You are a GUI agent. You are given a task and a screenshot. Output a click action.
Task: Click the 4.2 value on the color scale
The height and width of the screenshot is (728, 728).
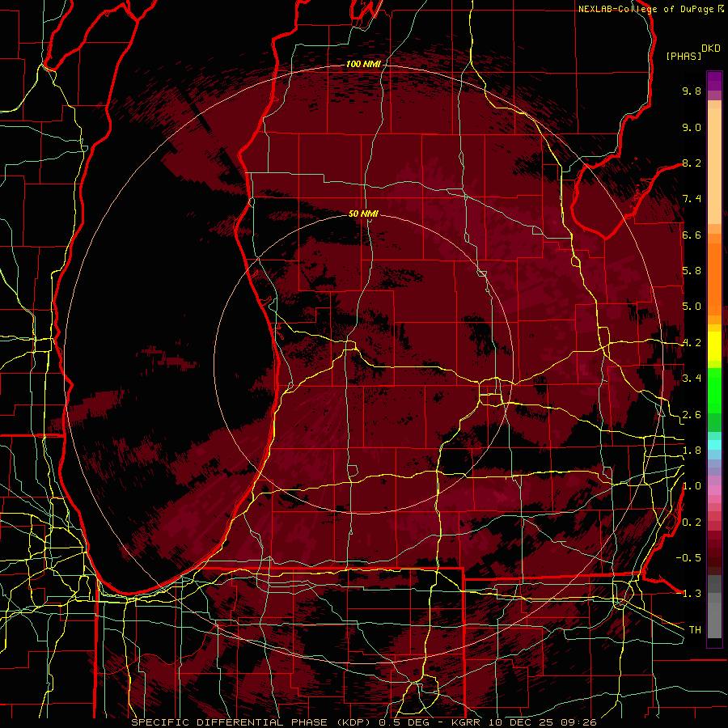point(692,343)
